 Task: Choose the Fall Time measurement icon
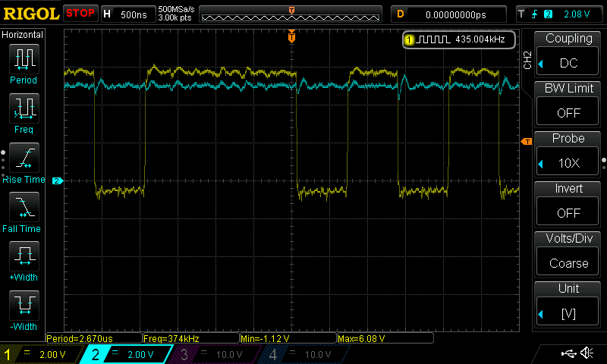(x=24, y=207)
